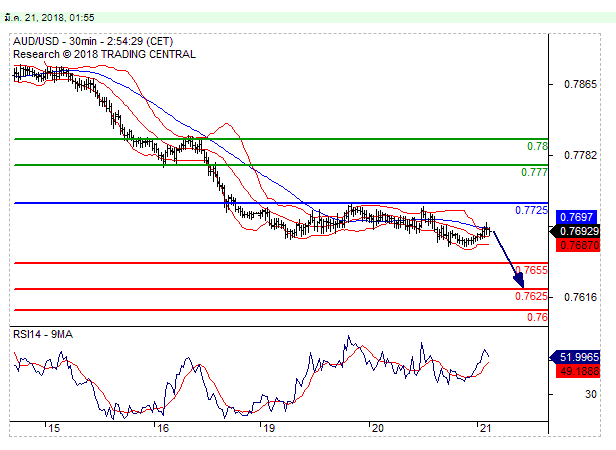
Task: Select the red 0.7655 support label
Action: tap(531, 270)
